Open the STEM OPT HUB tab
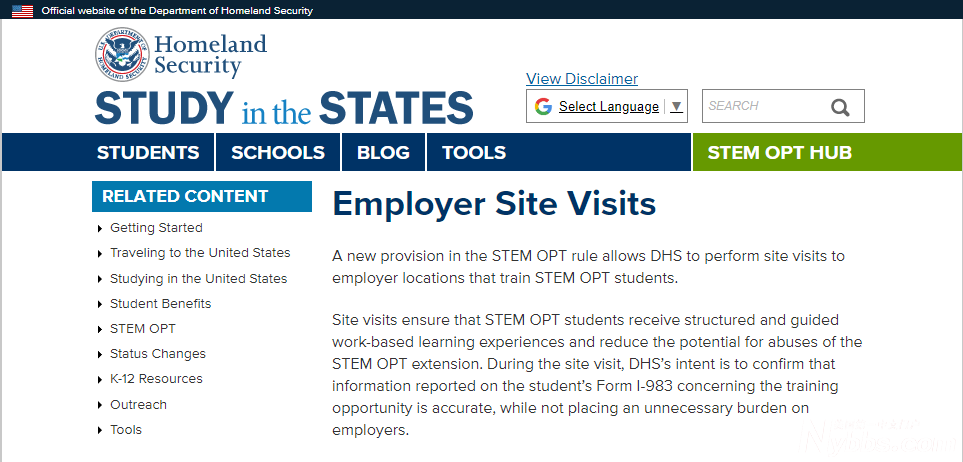This screenshot has width=963, height=462. (779, 152)
